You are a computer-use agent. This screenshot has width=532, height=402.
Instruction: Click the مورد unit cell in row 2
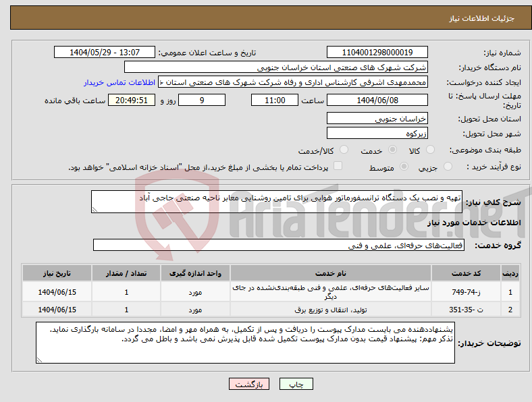195,310
